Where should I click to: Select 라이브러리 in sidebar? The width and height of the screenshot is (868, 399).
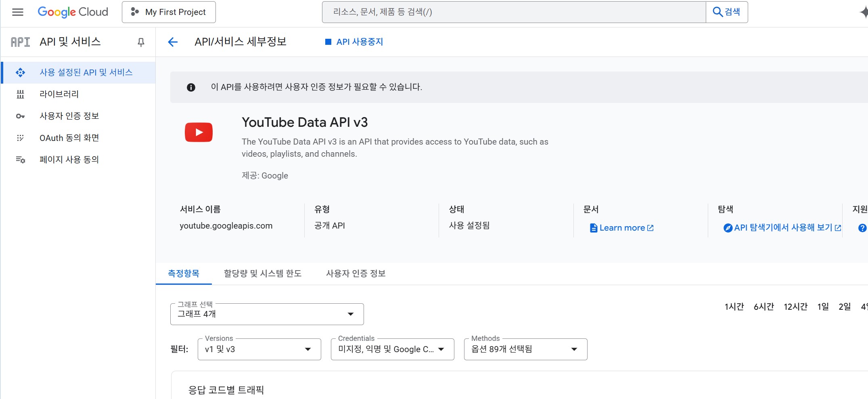pyautogui.click(x=79, y=94)
